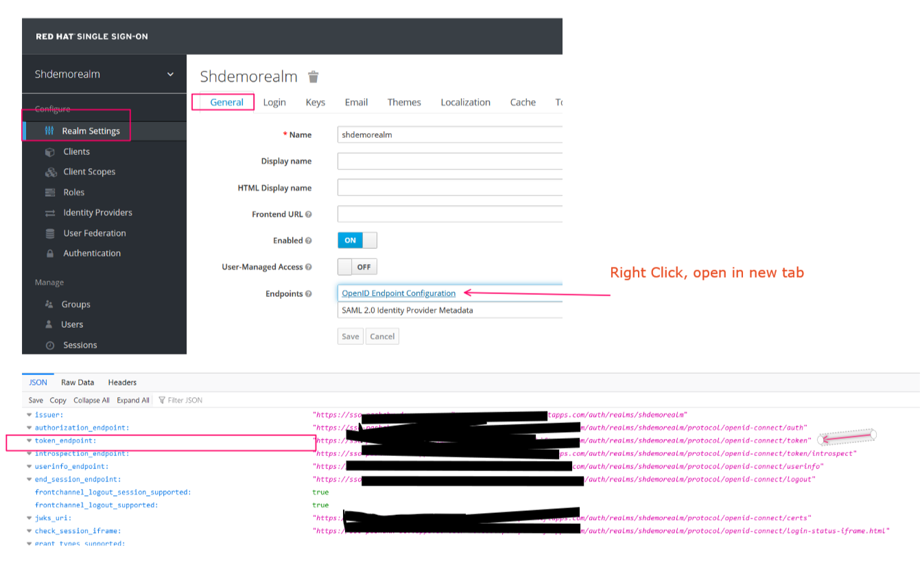
Task: Click the trash icon beside Shdemorealm title
Action: click(313, 76)
